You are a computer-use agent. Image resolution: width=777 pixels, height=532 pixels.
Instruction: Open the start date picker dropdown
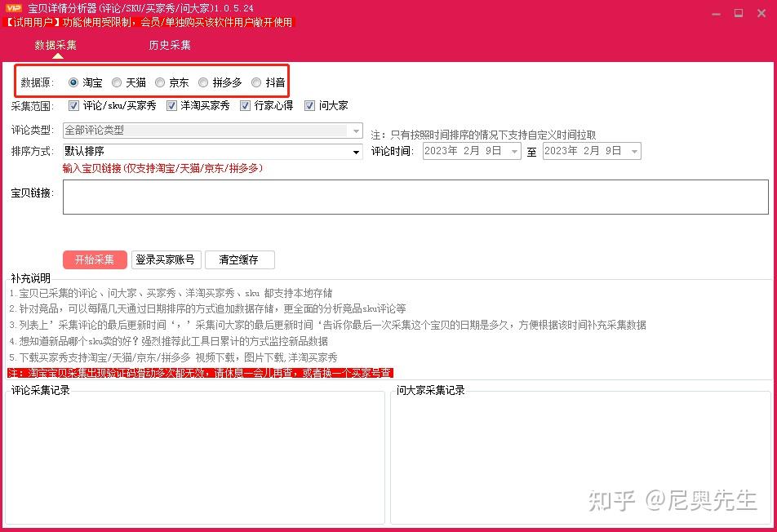(x=514, y=151)
